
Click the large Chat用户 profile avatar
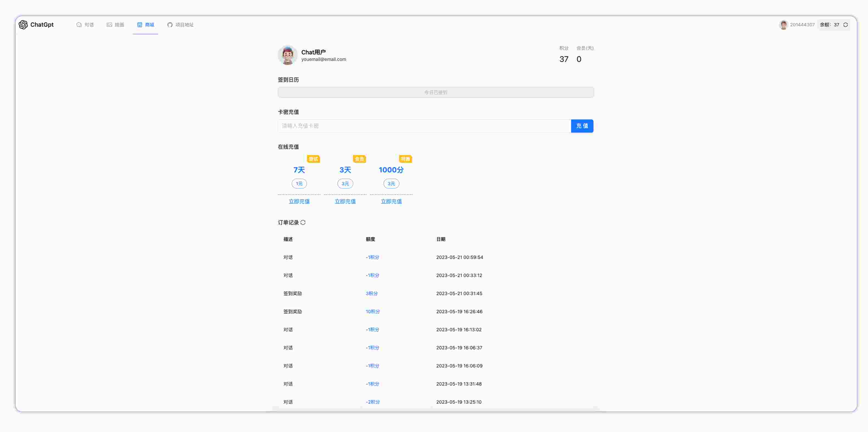point(287,55)
